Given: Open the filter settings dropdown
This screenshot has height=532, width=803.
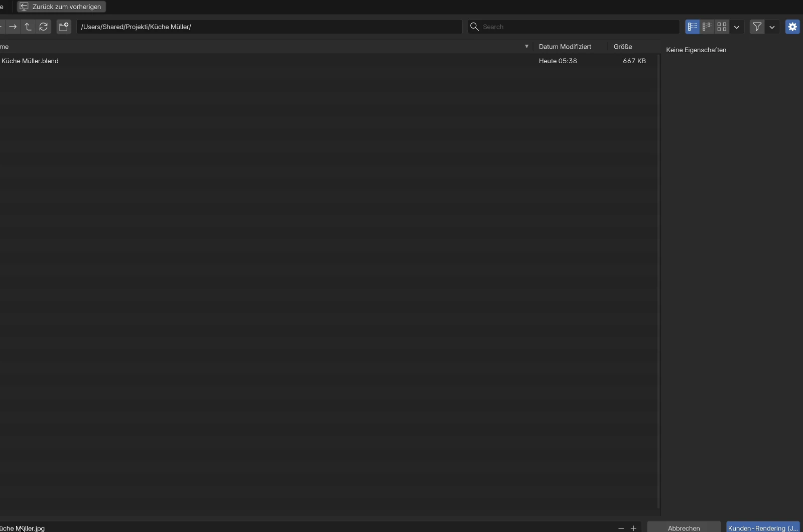Looking at the screenshot, I should 772,27.
